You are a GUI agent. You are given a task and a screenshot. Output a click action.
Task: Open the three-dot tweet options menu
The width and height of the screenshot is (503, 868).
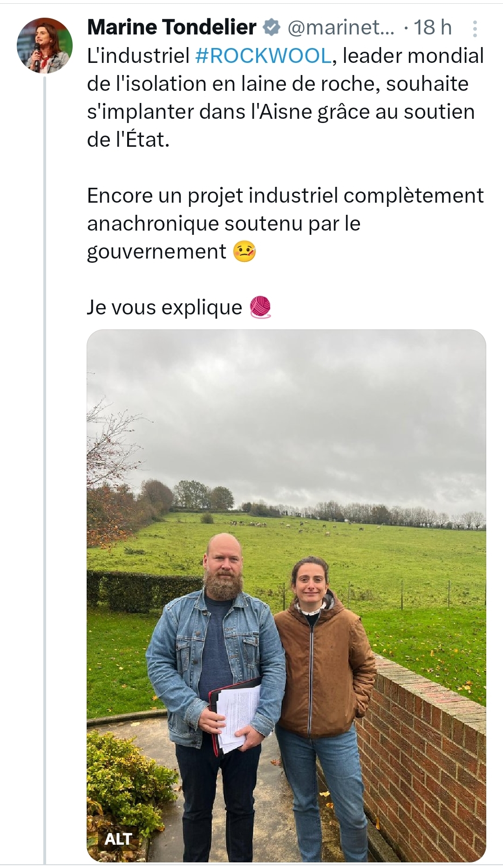(x=475, y=29)
